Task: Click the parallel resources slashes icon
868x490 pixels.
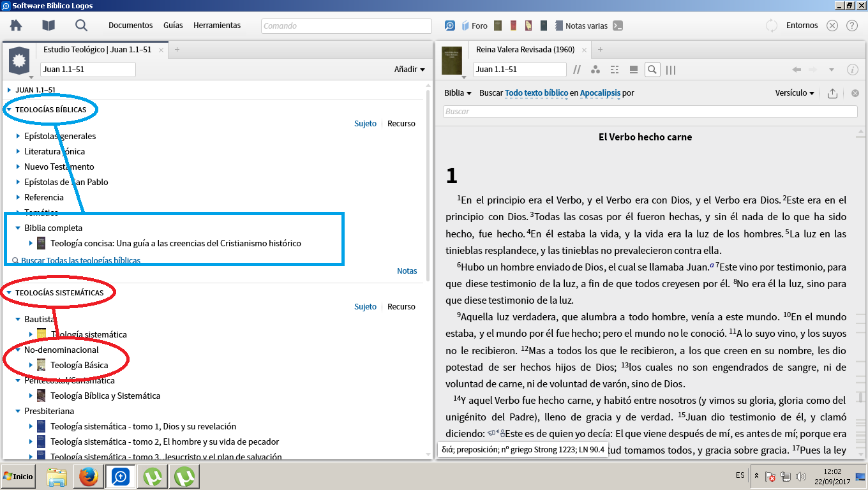Action: click(577, 70)
